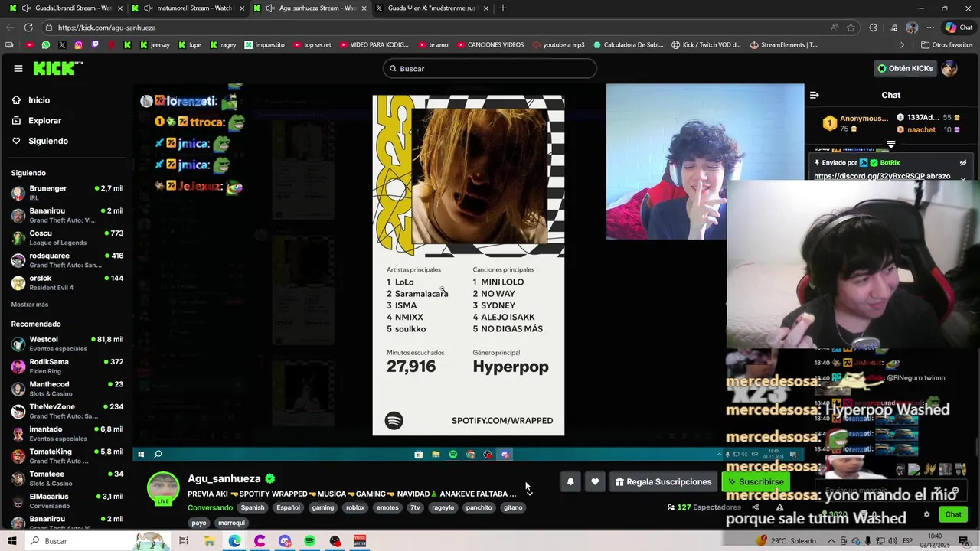This screenshot has height=551, width=980.
Task: Expand the pinned message chevron
Action: click(x=963, y=178)
